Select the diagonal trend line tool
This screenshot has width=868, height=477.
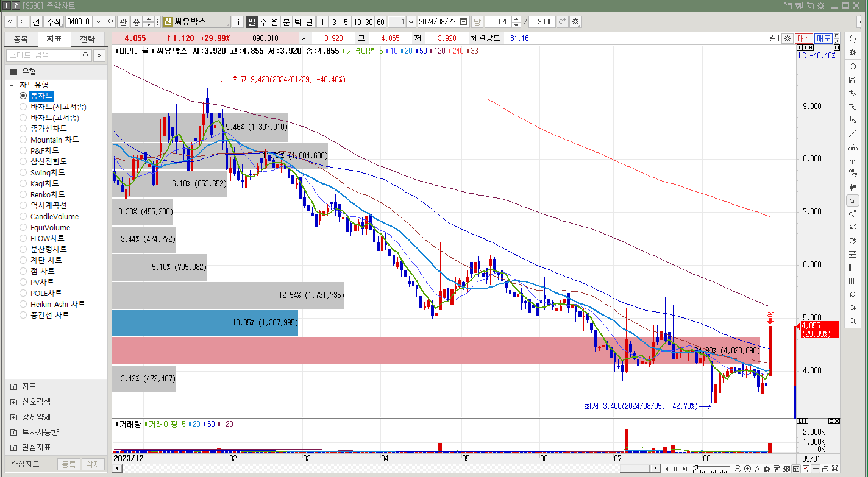pos(853,133)
